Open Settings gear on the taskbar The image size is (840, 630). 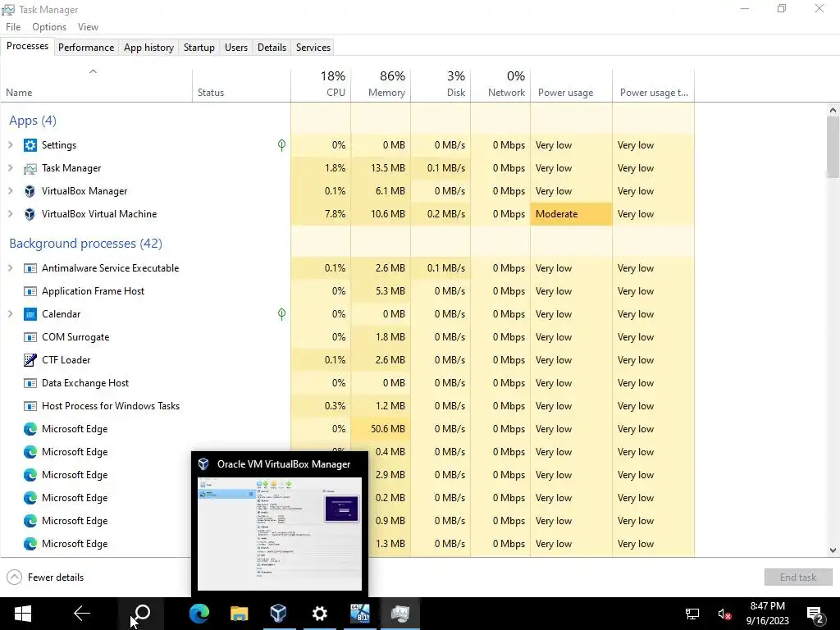[320, 614]
